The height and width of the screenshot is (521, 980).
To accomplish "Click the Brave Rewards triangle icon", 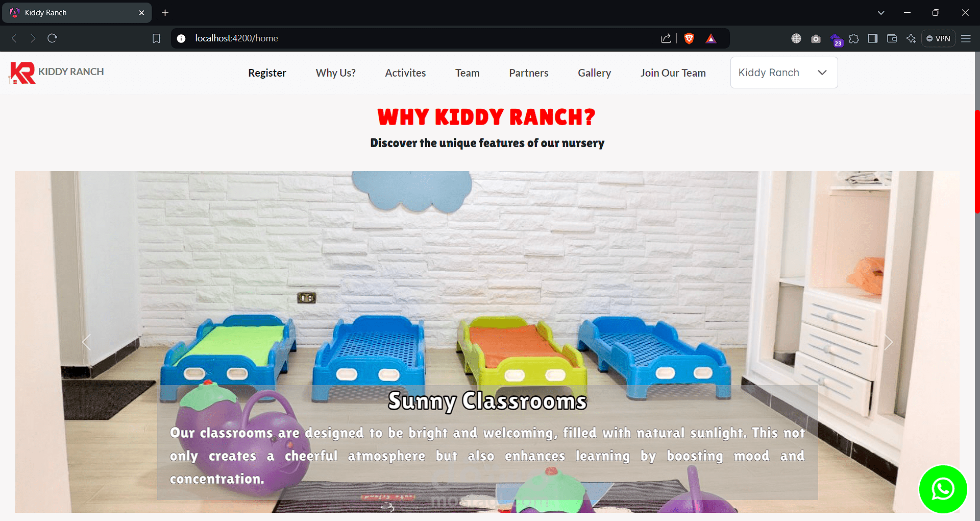I will tap(711, 38).
